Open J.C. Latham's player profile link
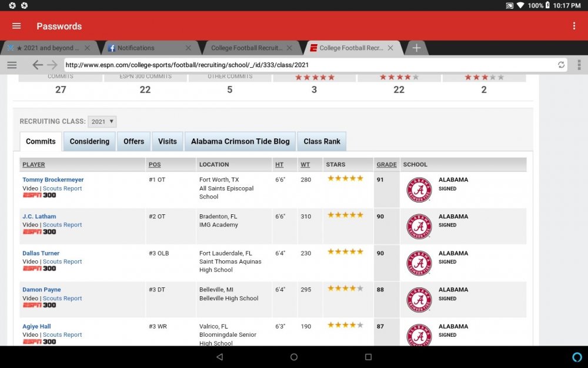 [x=39, y=217]
